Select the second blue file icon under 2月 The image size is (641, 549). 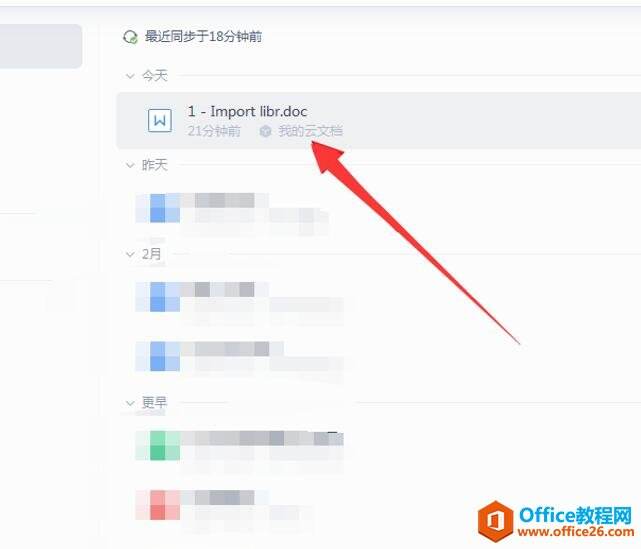158,356
